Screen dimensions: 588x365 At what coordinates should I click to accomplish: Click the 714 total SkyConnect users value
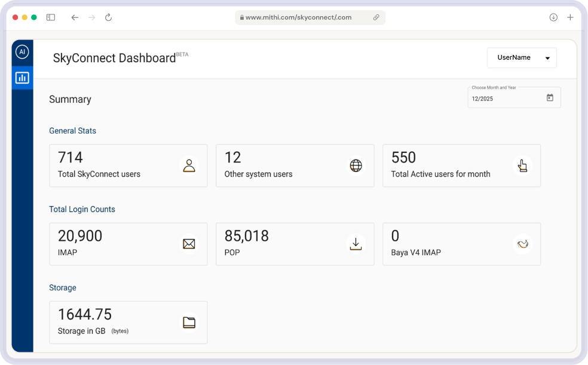click(70, 157)
